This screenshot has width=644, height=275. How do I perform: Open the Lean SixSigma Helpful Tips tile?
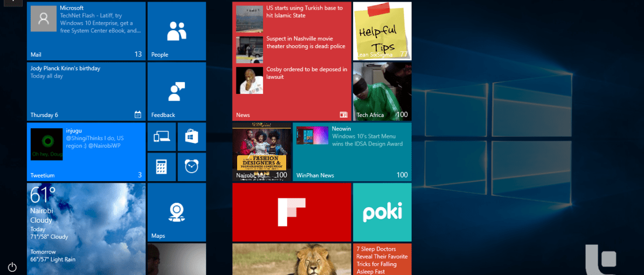click(382, 31)
